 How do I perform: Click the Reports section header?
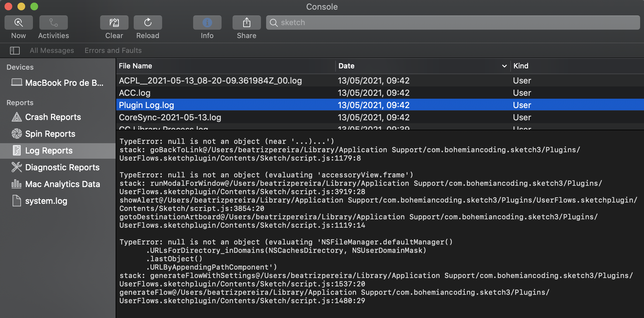click(x=20, y=103)
